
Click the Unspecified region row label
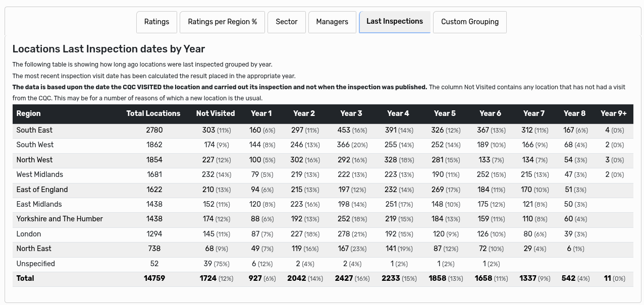coord(35,264)
